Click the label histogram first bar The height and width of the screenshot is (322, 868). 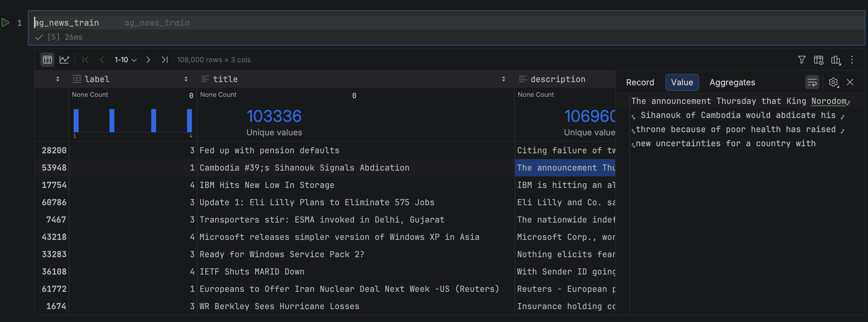[76, 120]
